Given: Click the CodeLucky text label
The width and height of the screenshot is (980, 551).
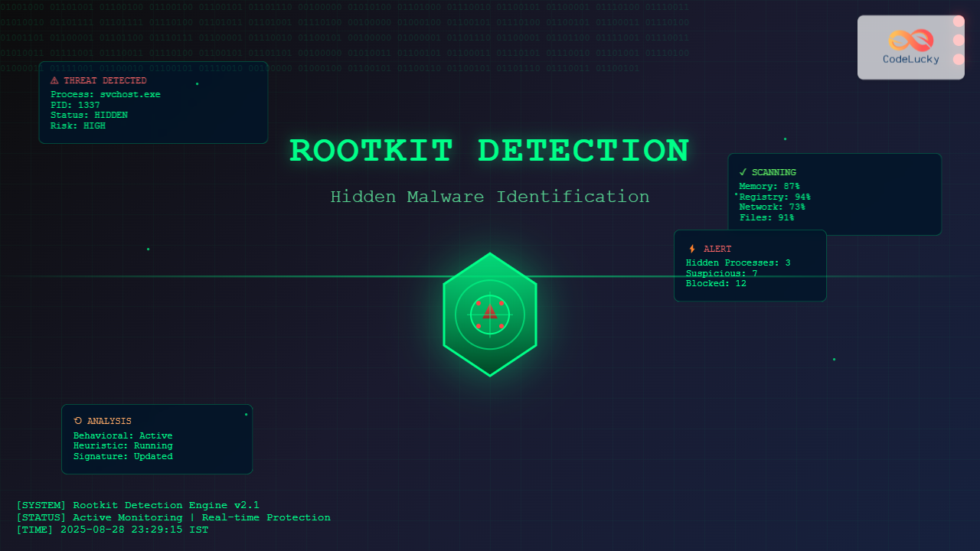Looking at the screenshot, I should click(910, 59).
